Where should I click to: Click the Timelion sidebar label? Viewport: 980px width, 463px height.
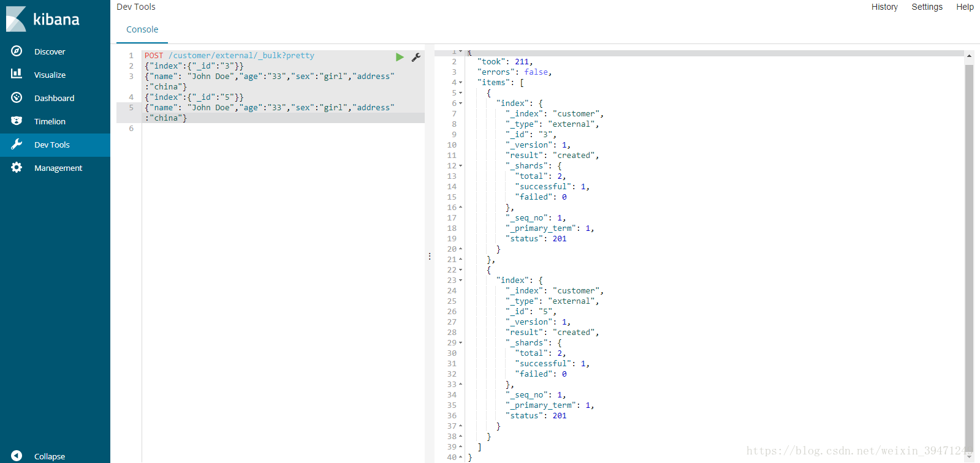point(50,122)
